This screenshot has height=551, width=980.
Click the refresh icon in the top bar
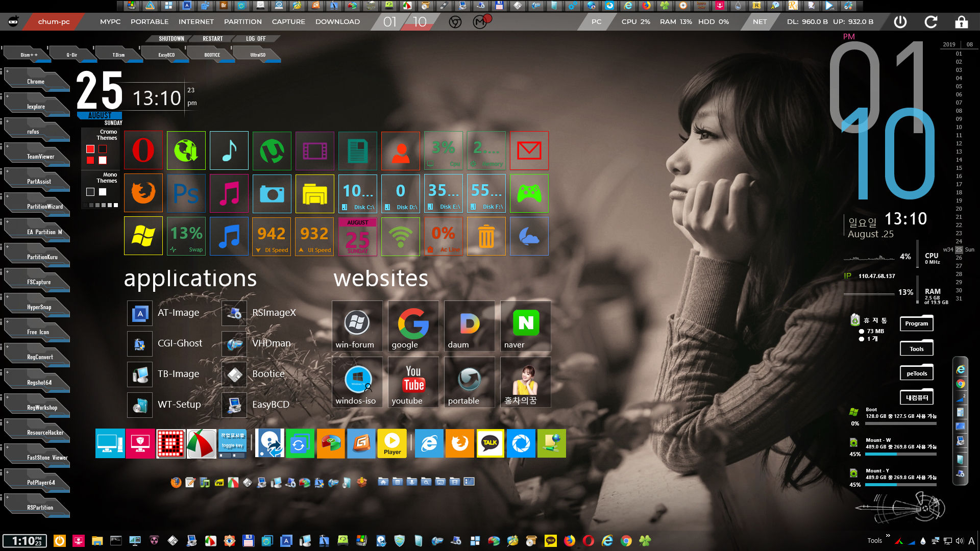pyautogui.click(x=931, y=22)
